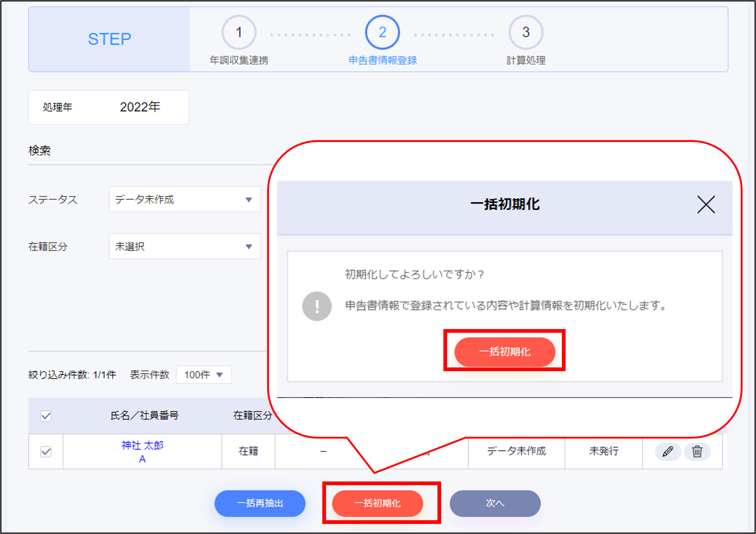The height and width of the screenshot is (534, 756).
Task: Open the ステータス dropdown
Action: pyautogui.click(x=185, y=200)
